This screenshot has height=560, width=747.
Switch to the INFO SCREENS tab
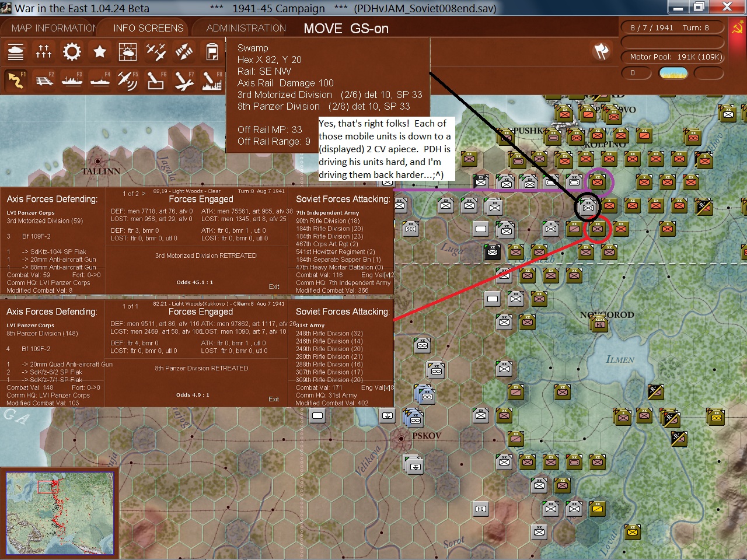(x=148, y=28)
